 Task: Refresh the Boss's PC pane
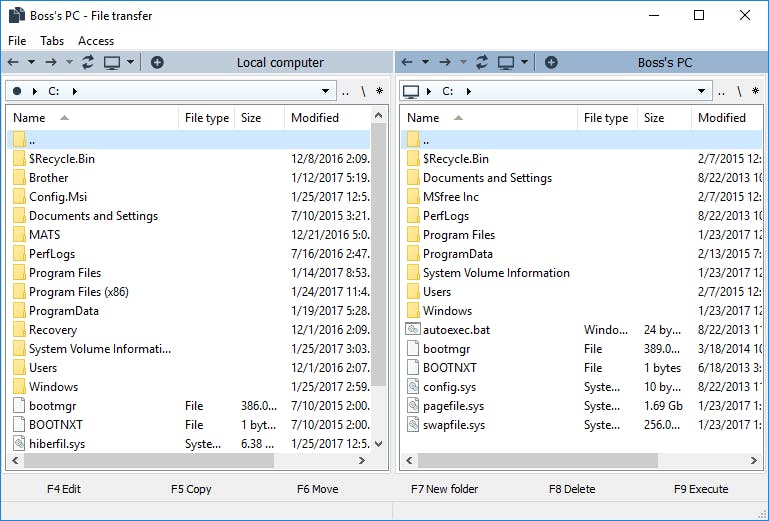[482, 62]
